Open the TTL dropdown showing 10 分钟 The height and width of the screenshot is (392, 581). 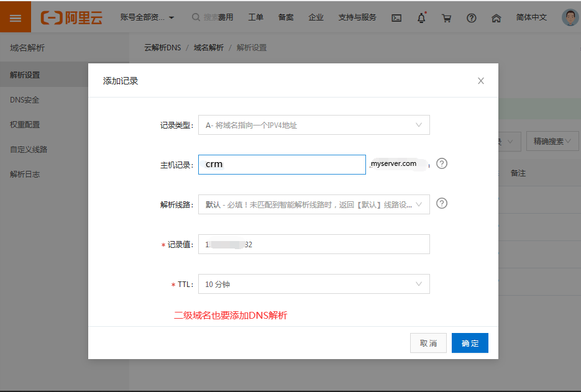tap(314, 285)
